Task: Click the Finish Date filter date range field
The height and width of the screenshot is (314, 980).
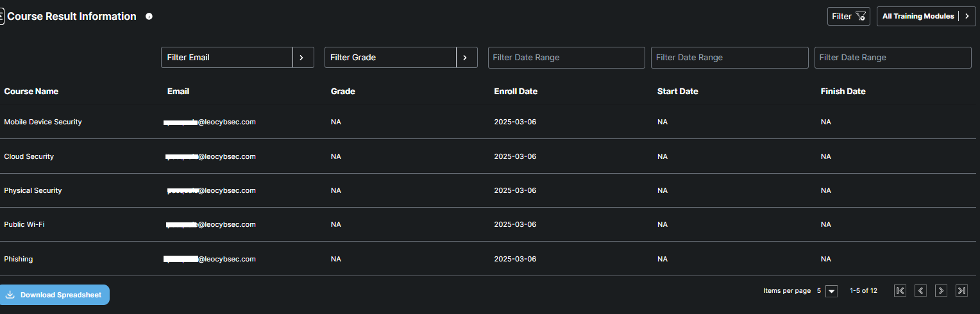Action: (x=893, y=58)
